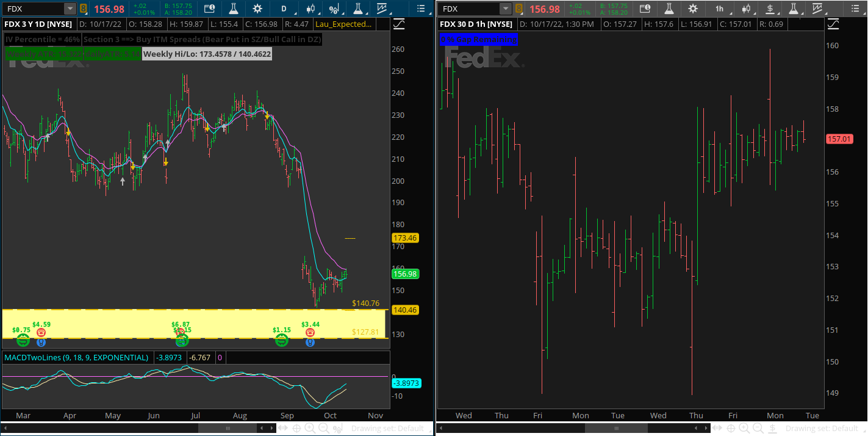This screenshot has width=868, height=436.
Task: Click FDX 30 D 1h [NYSE] header
Action: point(478,24)
